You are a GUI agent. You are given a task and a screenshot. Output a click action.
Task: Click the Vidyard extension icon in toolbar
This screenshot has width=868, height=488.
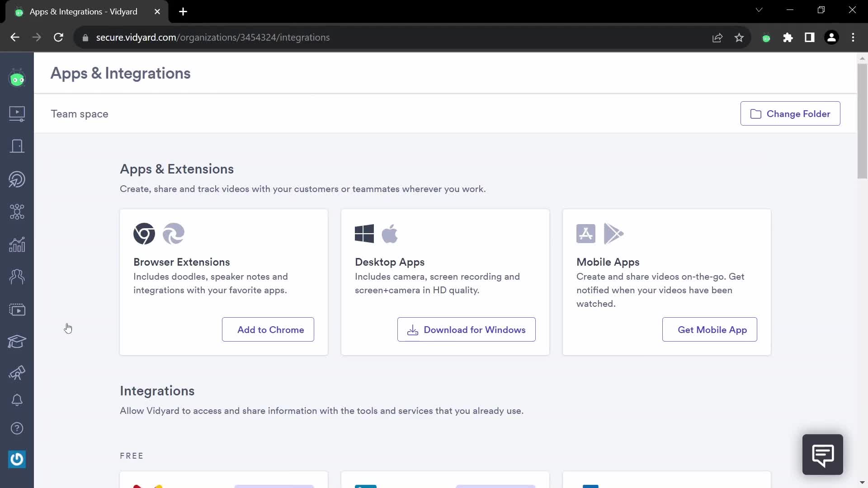click(766, 38)
